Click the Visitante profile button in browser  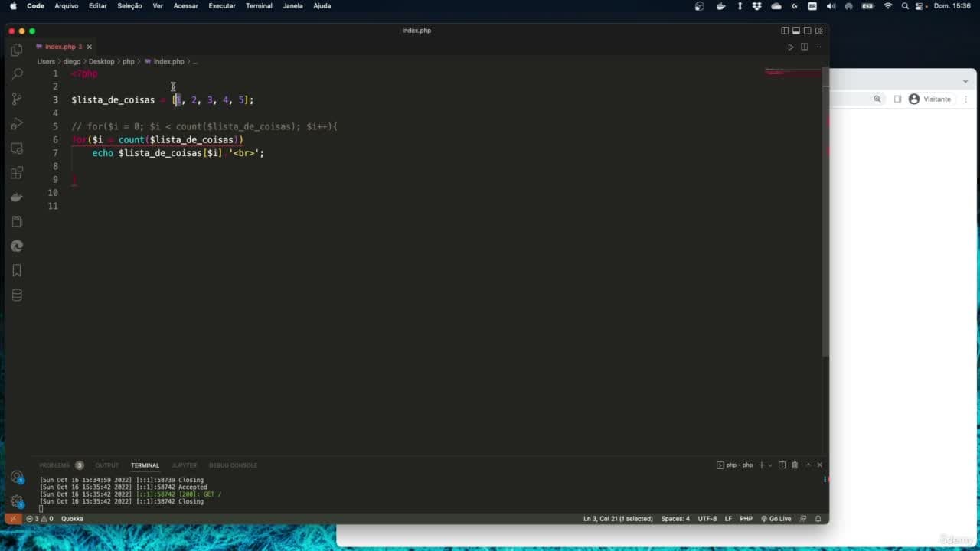click(930, 99)
